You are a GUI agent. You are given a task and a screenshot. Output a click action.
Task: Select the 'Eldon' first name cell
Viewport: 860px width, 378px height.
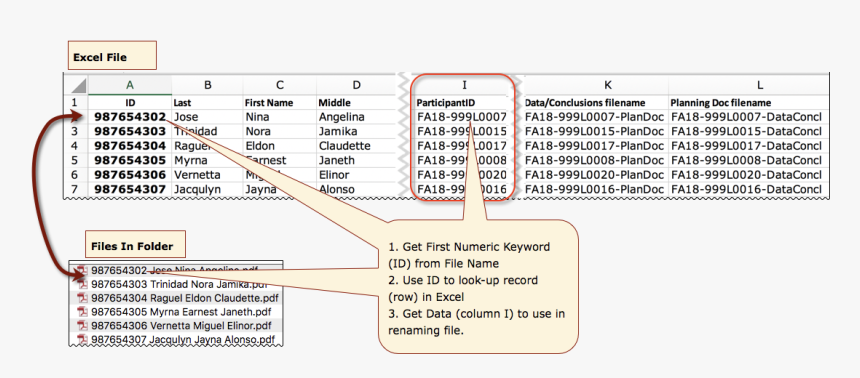coord(280,146)
